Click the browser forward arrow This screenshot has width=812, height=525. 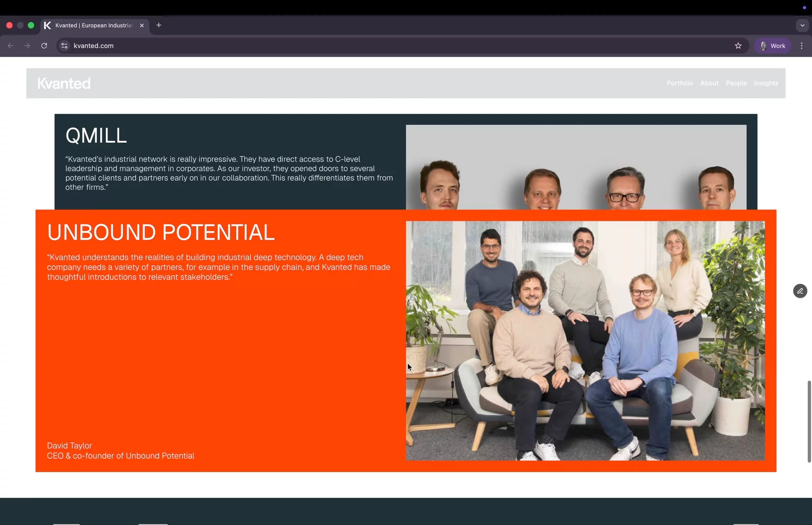[27, 46]
